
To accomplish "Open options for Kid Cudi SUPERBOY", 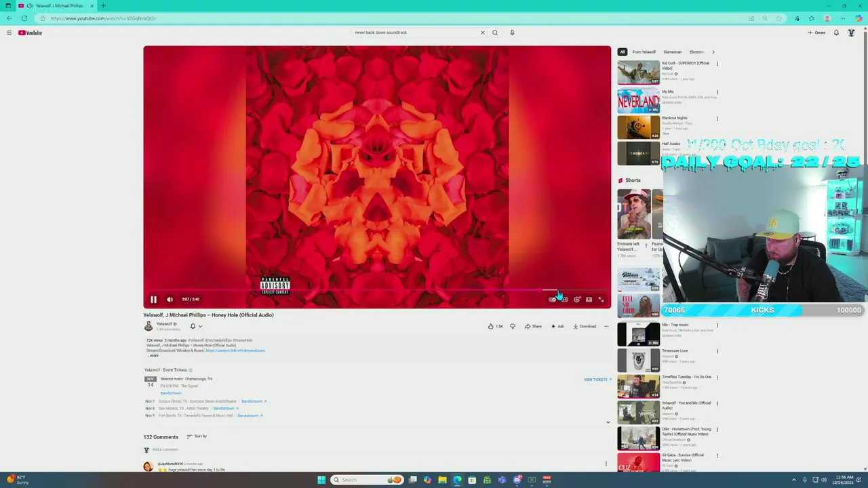I will (717, 64).
